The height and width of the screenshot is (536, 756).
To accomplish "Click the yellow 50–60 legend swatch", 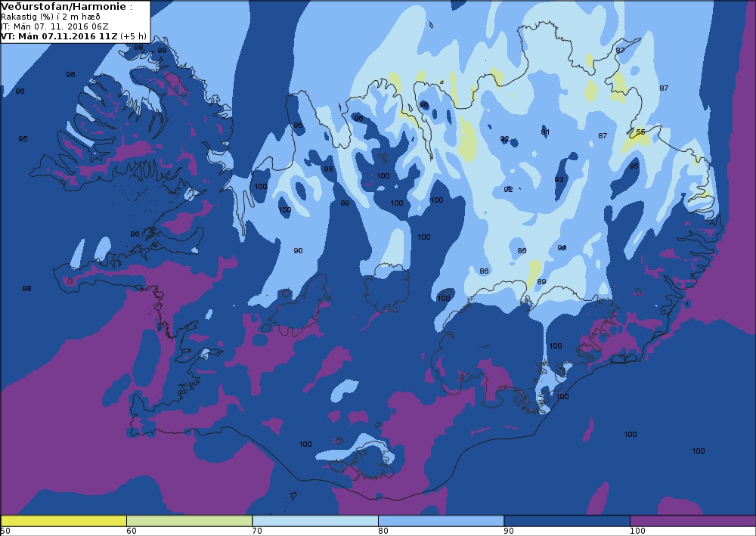I will click(x=64, y=521).
